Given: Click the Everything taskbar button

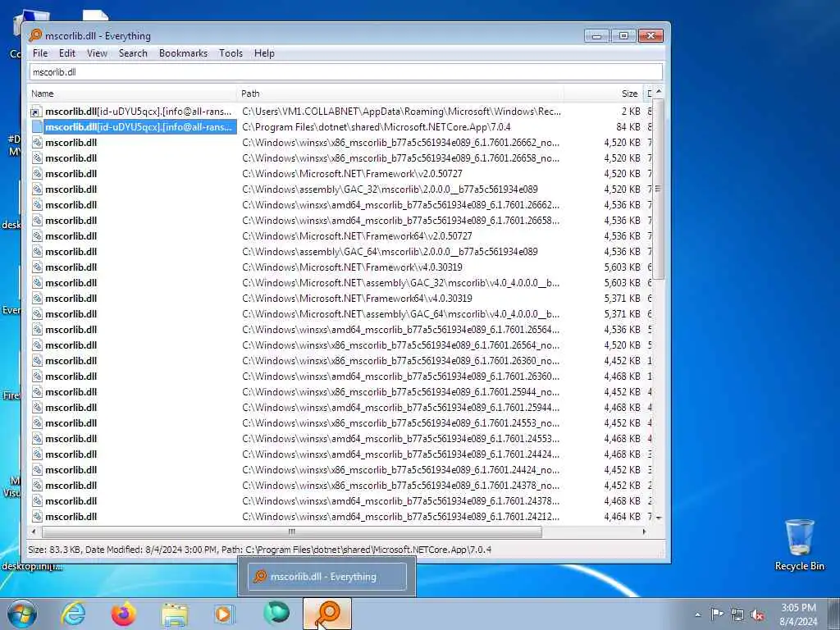Looking at the screenshot, I should [x=327, y=614].
